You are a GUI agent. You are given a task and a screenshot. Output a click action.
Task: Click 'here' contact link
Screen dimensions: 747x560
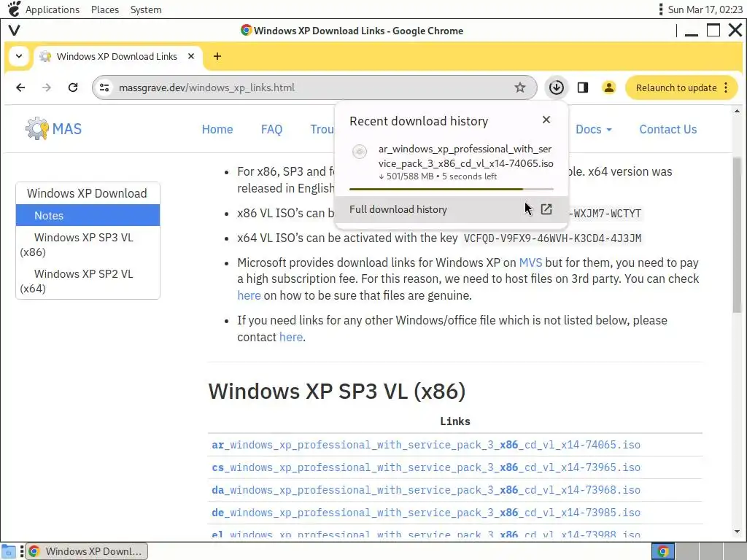[x=290, y=337]
